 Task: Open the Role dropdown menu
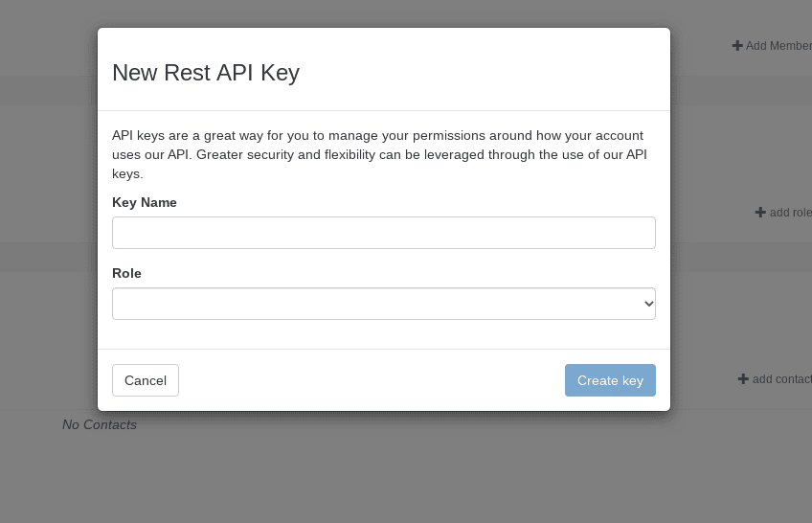(383, 304)
